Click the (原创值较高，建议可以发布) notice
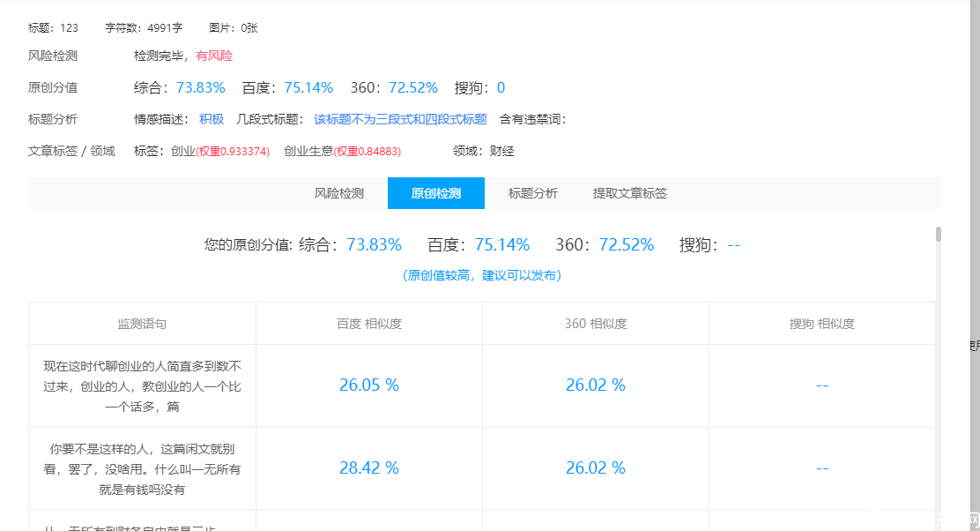The width and height of the screenshot is (980, 531). point(482,275)
